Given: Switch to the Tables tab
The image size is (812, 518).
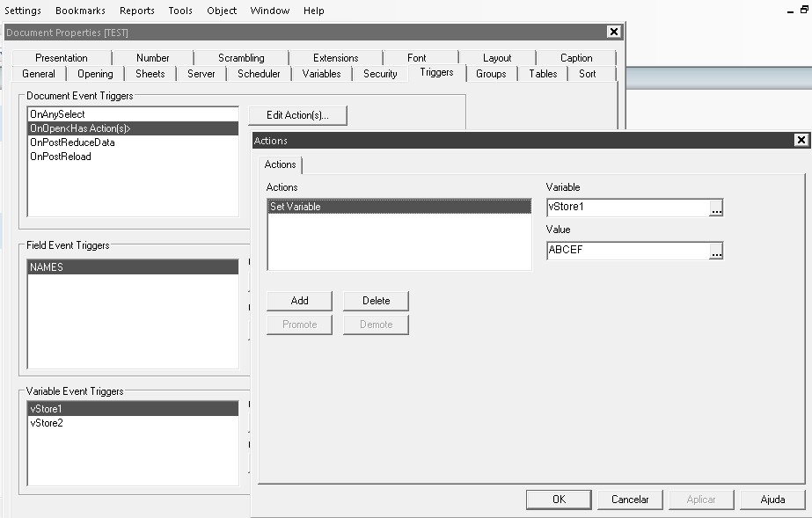Looking at the screenshot, I should [x=543, y=74].
